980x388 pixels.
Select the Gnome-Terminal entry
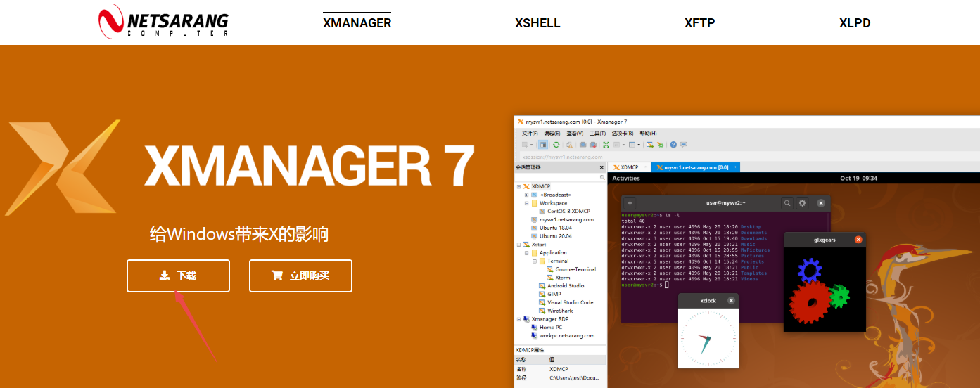tap(575, 269)
